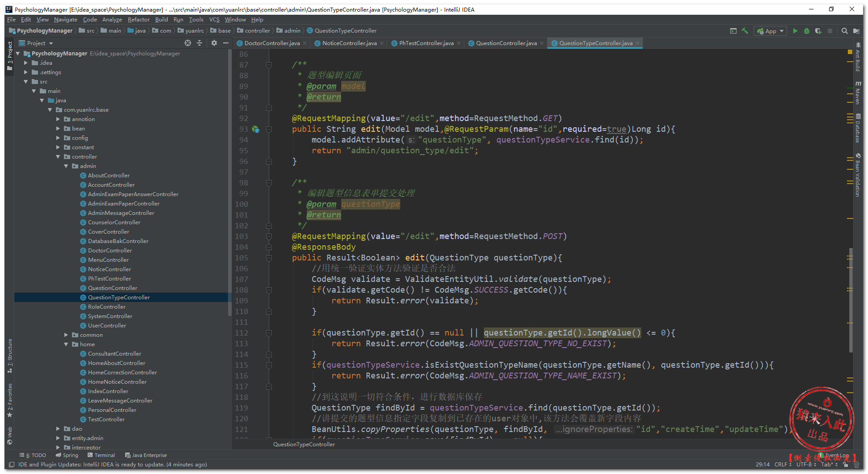
Task: Click the green Run button
Action: pos(795,31)
